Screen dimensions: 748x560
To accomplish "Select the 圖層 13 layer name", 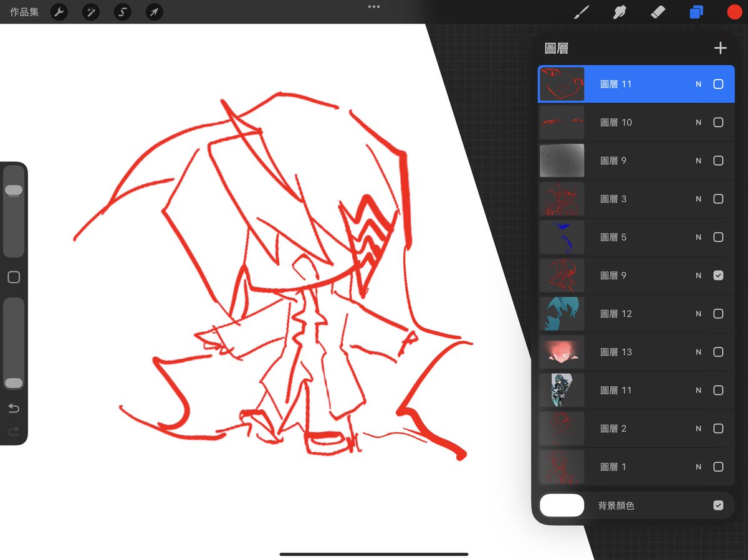I will pos(616,352).
